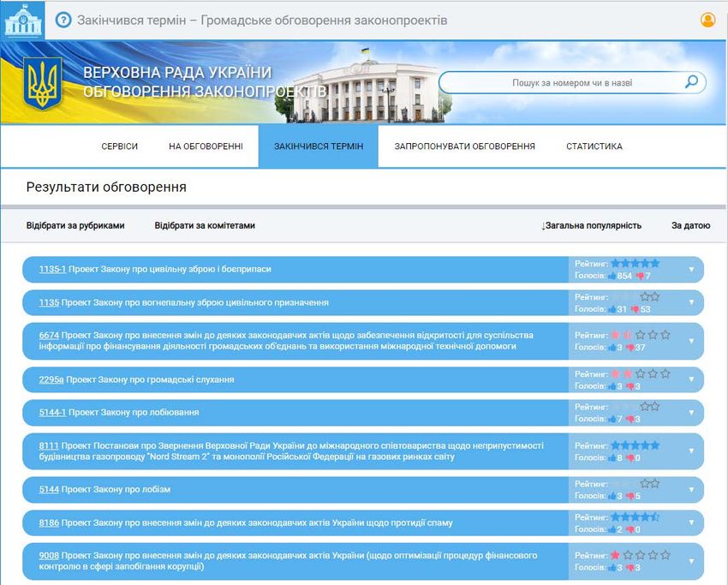
Task: Filter with Відібрати за комітетами
Action: click(205, 225)
